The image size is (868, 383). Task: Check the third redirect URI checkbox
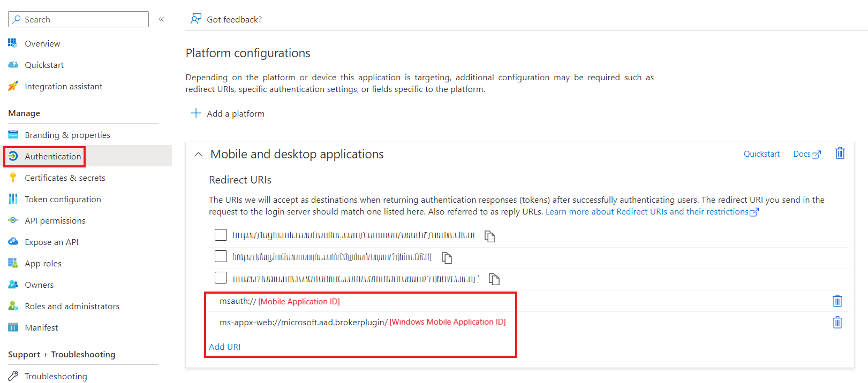[x=221, y=278]
